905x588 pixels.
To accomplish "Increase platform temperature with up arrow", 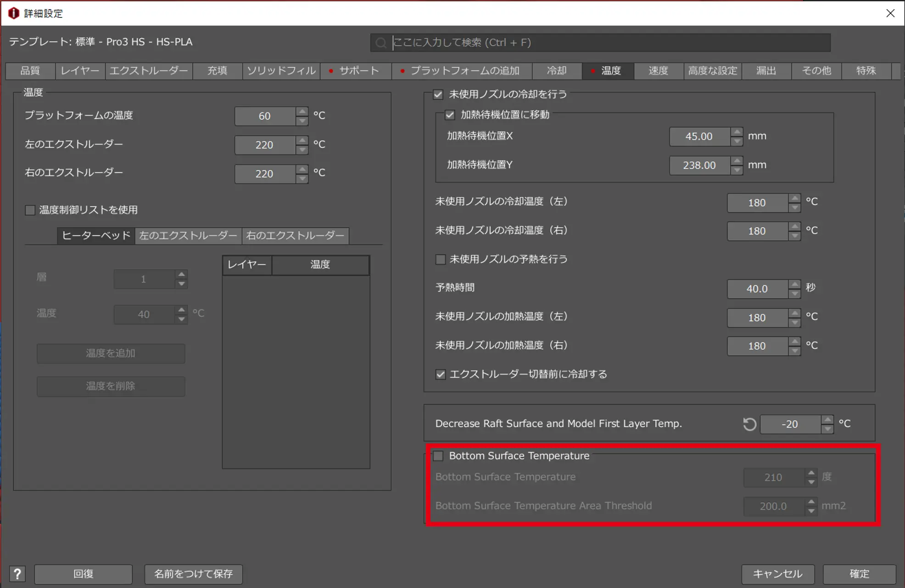I will tap(302, 112).
